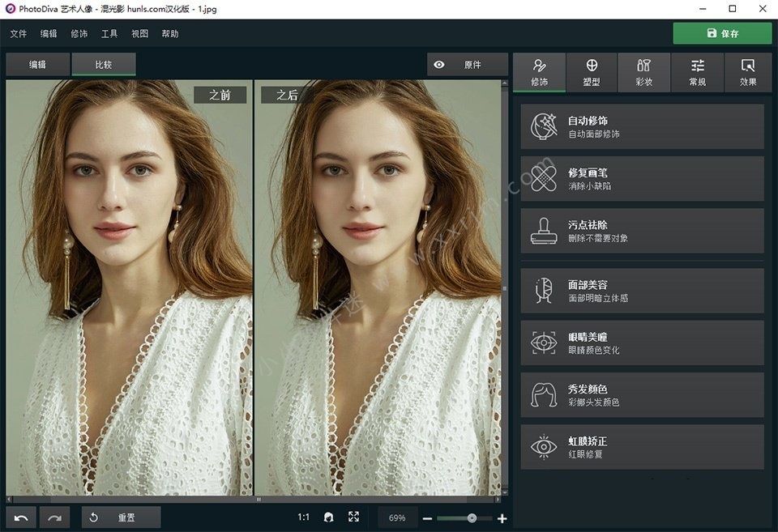The image size is (778, 532).
Task: Click the 彩绷头发颜色 description text
Action: (x=593, y=402)
